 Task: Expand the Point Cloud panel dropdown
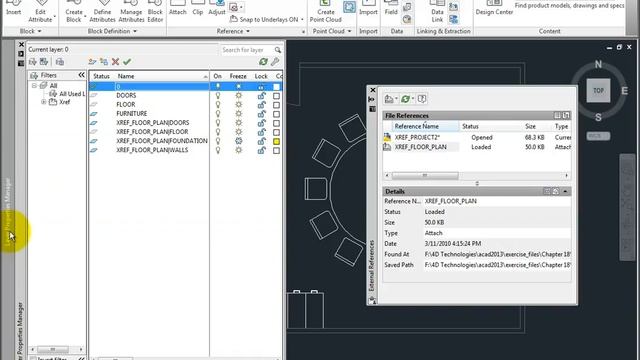pyautogui.click(x=349, y=31)
